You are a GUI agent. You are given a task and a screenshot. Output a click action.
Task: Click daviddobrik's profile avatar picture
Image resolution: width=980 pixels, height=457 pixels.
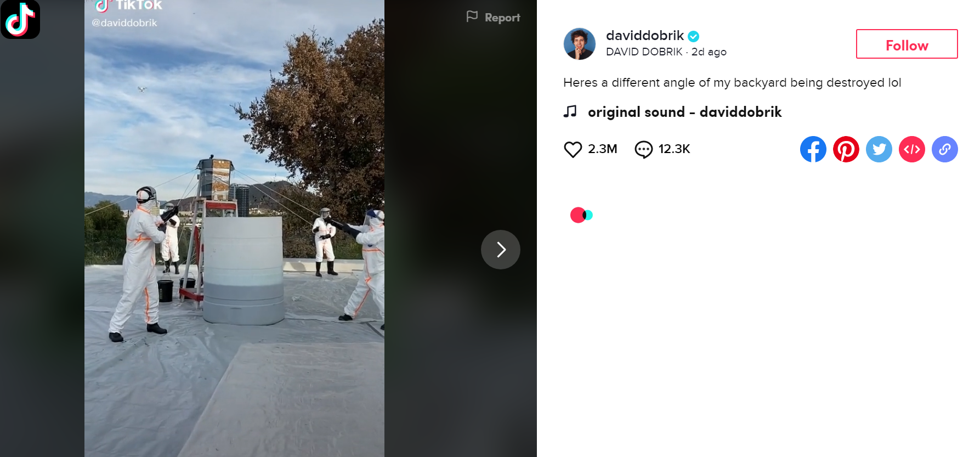580,44
